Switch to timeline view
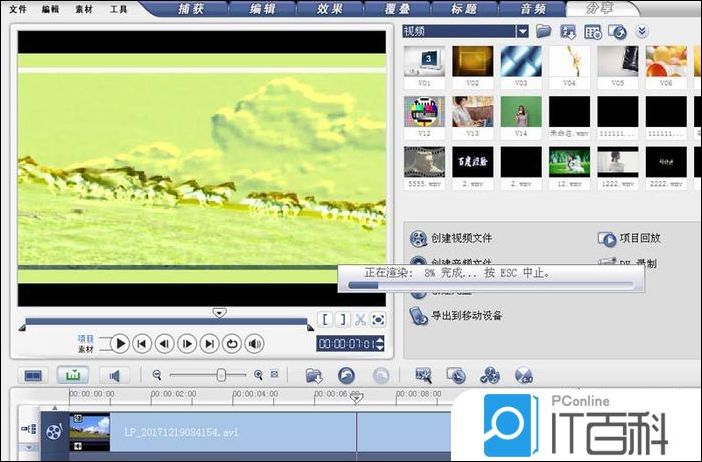The image size is (702, 462). tap(73, 375)
